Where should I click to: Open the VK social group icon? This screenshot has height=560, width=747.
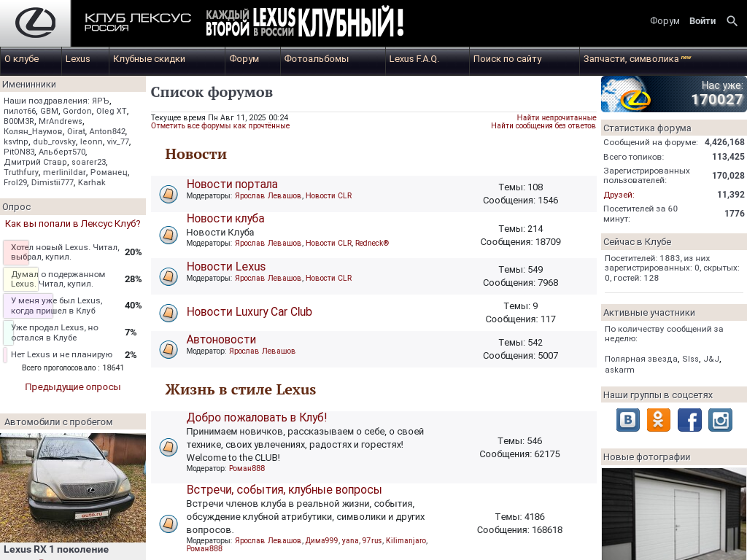(628, 420)
